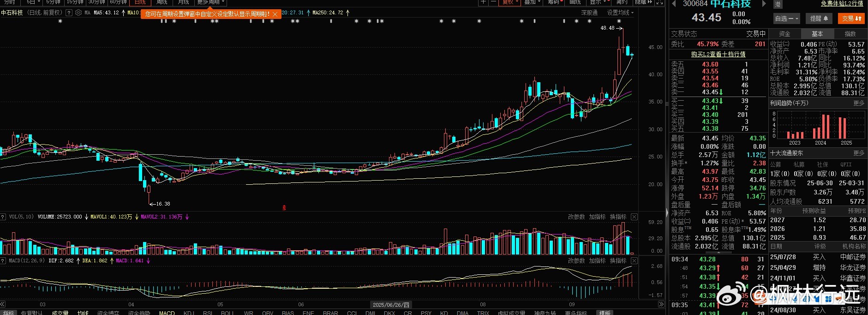This screenshot has height=315, width=868.
Task: Close the VOL indicator panel
Action: 635,217
